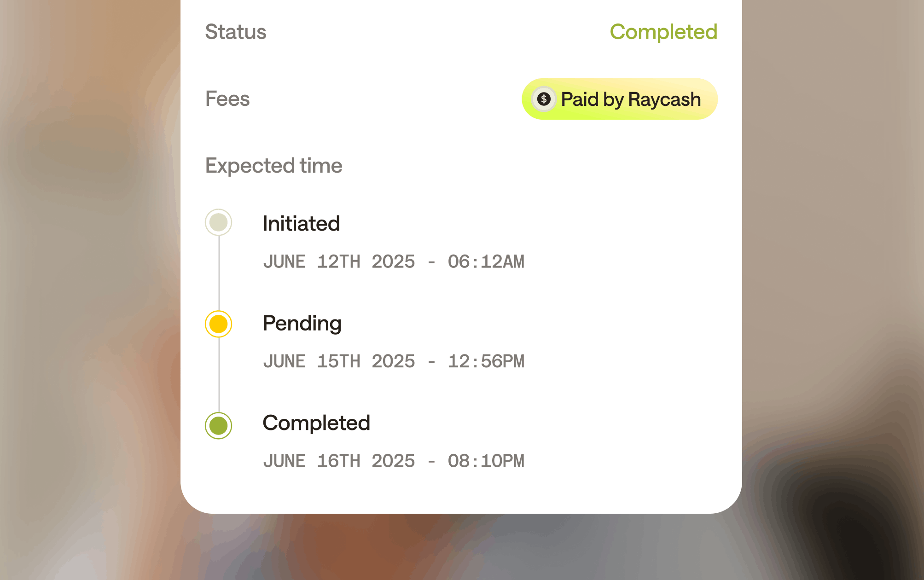Select the yellow Pending timeline dot
The image size is (924, 580).
coord(218,324)
